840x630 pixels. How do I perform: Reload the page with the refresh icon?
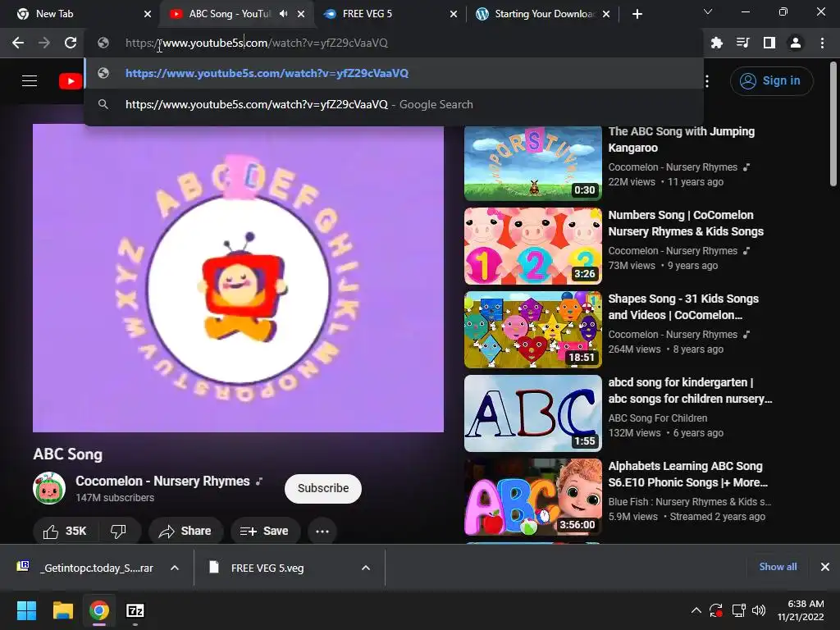coord(71,43)
